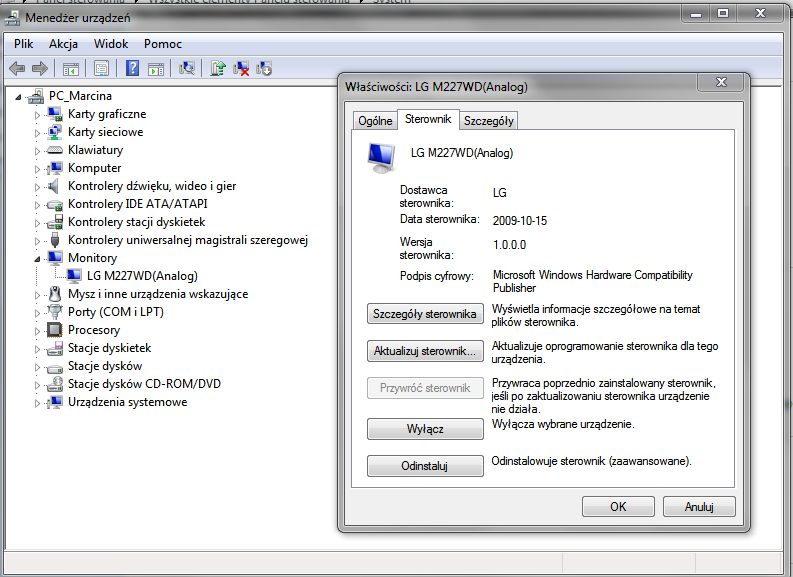Click the driver date 2009-10-15
The height and width of the screenshot is (577, 793).
pos(520,220)
